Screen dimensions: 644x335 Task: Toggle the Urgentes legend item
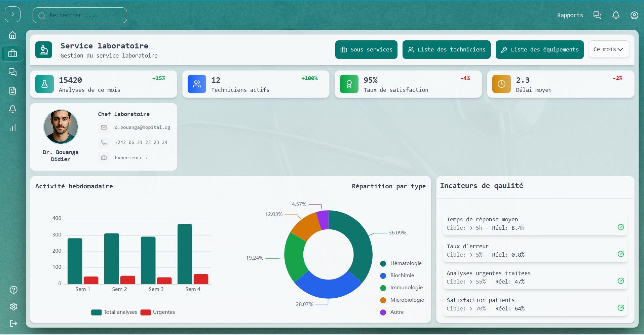(158, 312)
